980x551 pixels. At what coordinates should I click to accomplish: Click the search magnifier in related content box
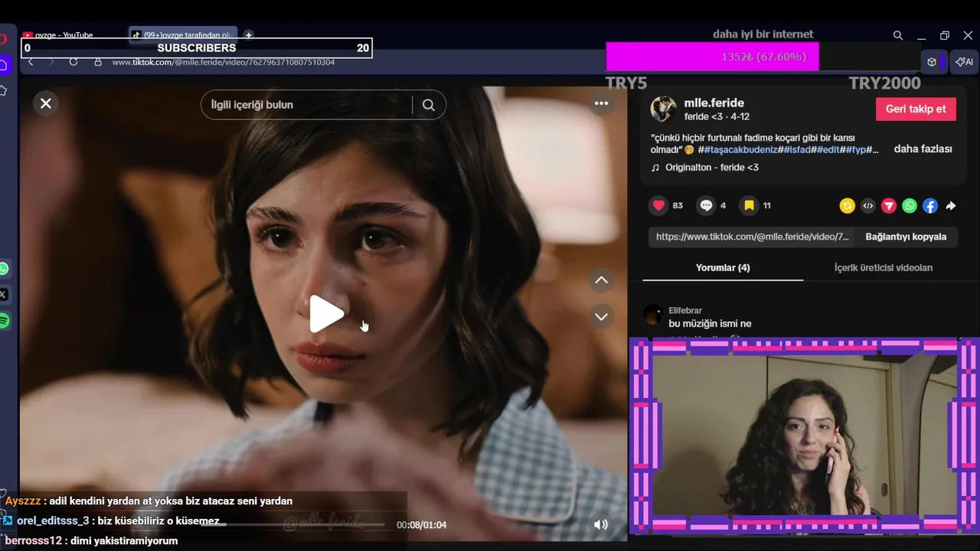coord(429,105)
